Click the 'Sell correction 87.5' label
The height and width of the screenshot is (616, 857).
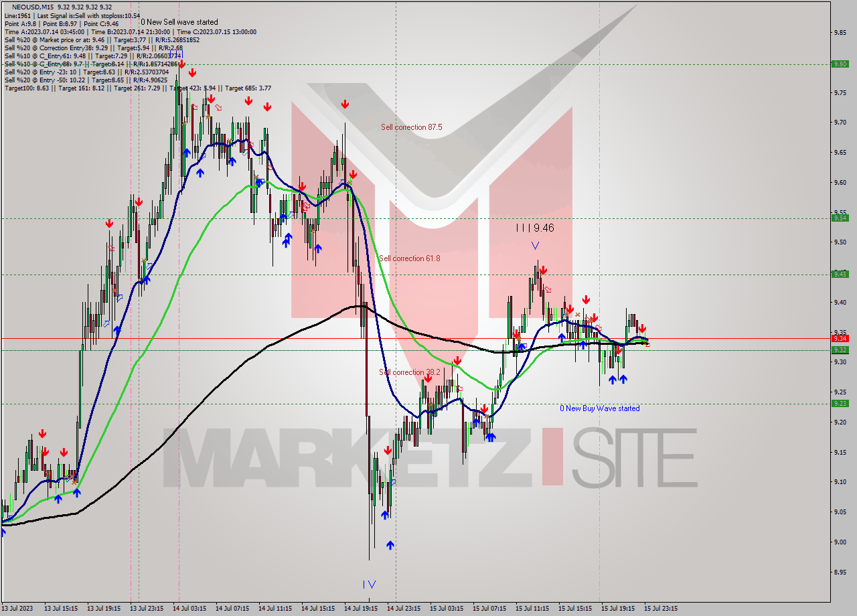click(411, 127)
